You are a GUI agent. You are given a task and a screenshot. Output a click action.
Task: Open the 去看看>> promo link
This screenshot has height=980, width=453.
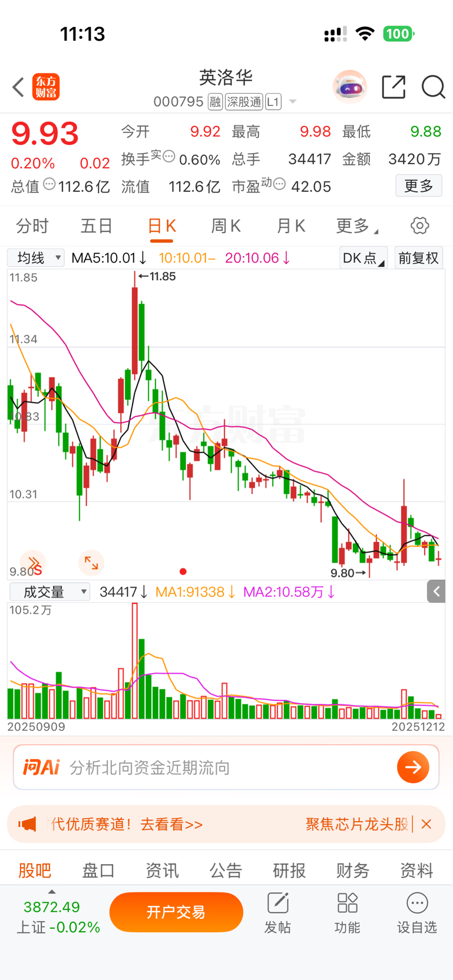(x=171, y=824)
